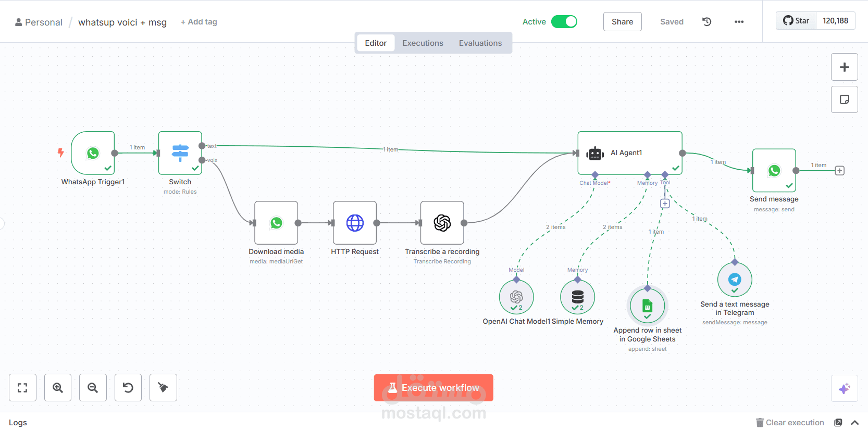
Task: Click the AI Agent1 Memory connector
Action: (648, 174)
